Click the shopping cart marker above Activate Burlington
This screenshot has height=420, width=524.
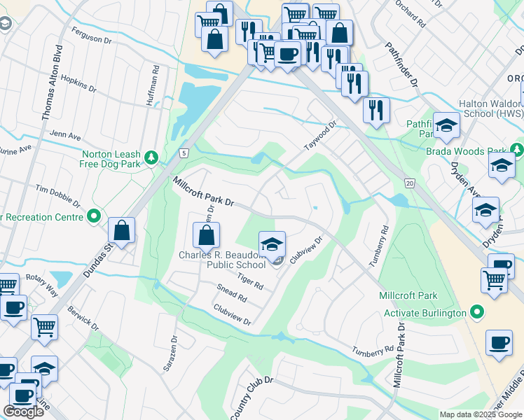[495, 281]
